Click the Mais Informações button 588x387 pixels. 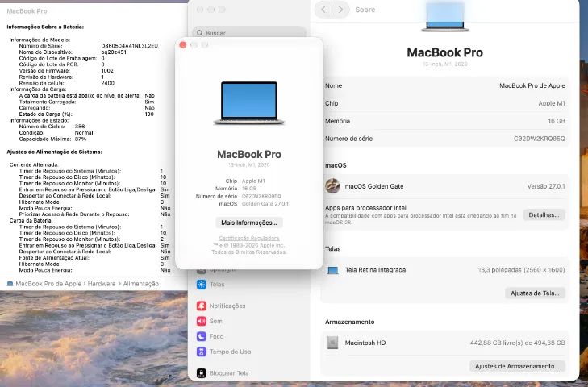click(x=249, y=223)
